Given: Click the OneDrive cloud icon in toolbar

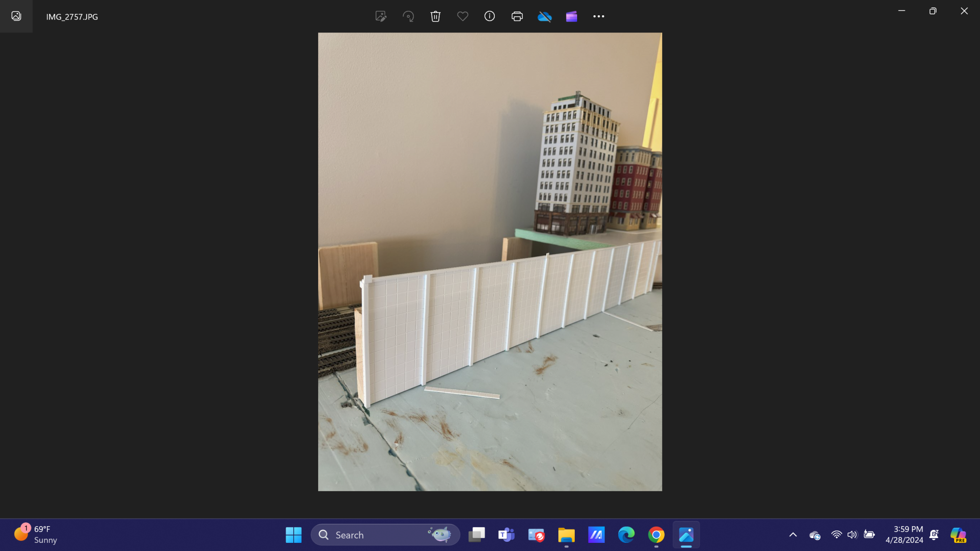Looking at the screenshot, I should click(545, 17).
